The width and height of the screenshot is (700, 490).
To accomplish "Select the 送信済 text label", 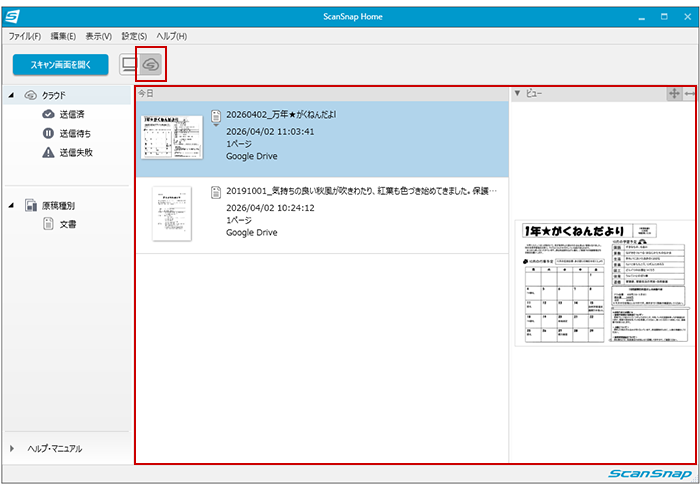I will 72,115.
